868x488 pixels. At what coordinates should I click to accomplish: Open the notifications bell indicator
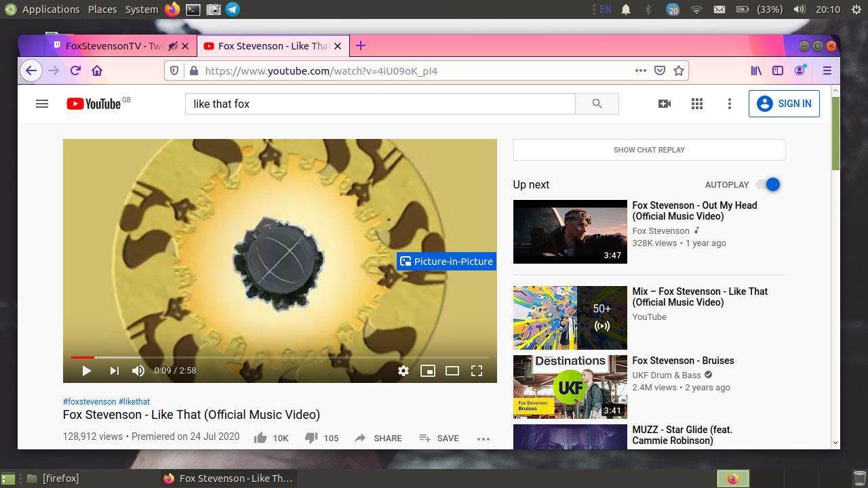(x=626, y=9)
